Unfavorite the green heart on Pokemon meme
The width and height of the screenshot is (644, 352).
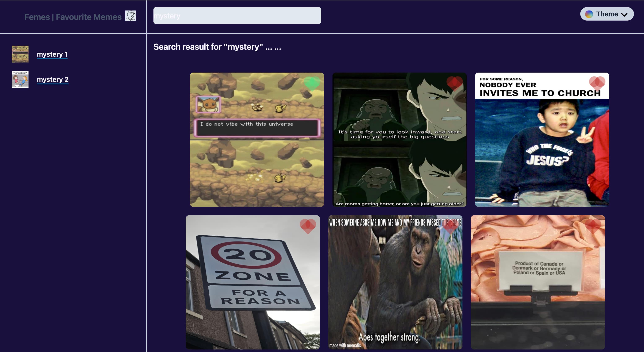[312, 83]
